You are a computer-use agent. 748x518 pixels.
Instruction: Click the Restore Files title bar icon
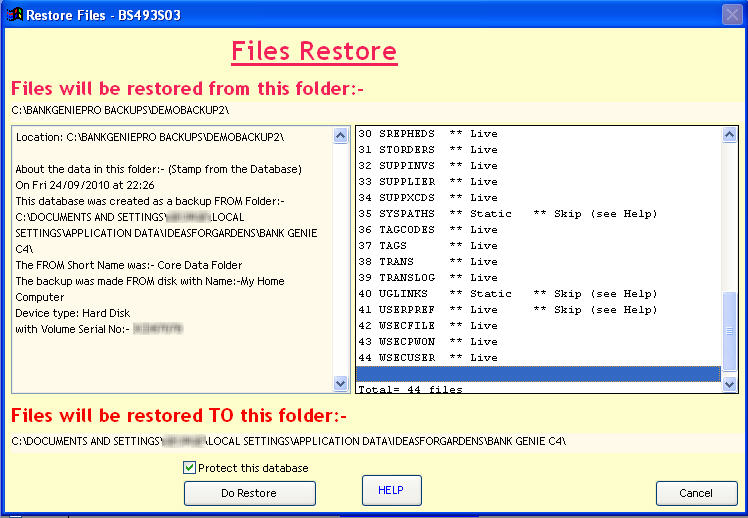(14, 14)
